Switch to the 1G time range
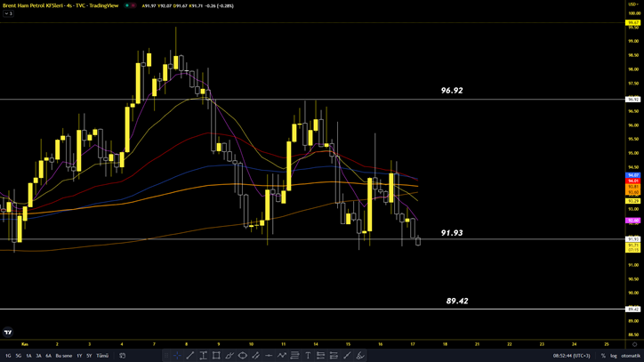 [x=8, y=355]
